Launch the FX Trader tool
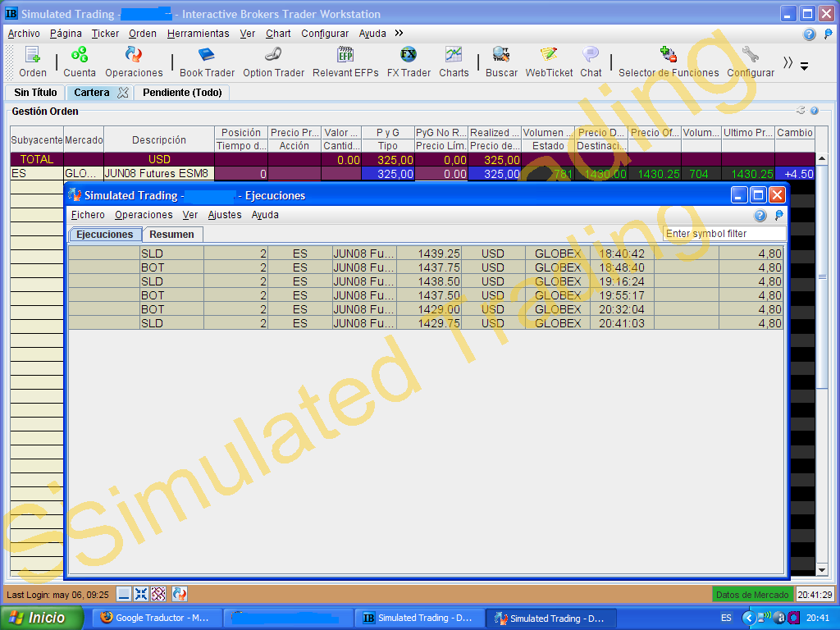The image size is (840, 630). (x=409, y=62)
